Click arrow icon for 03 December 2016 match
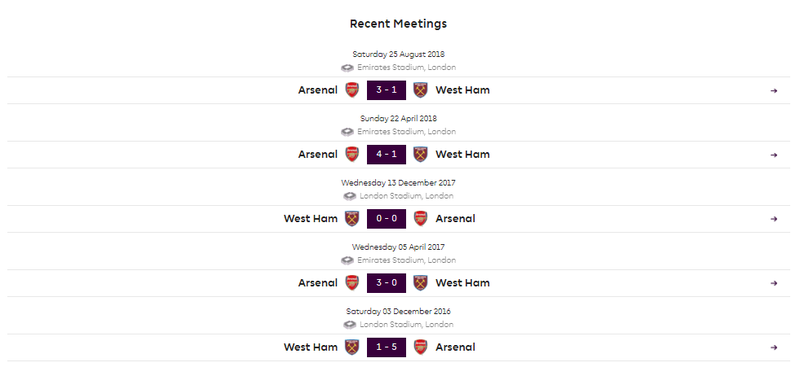Viewport: 800px width, 367px height. pyautogui.click(x=773, y=348)
